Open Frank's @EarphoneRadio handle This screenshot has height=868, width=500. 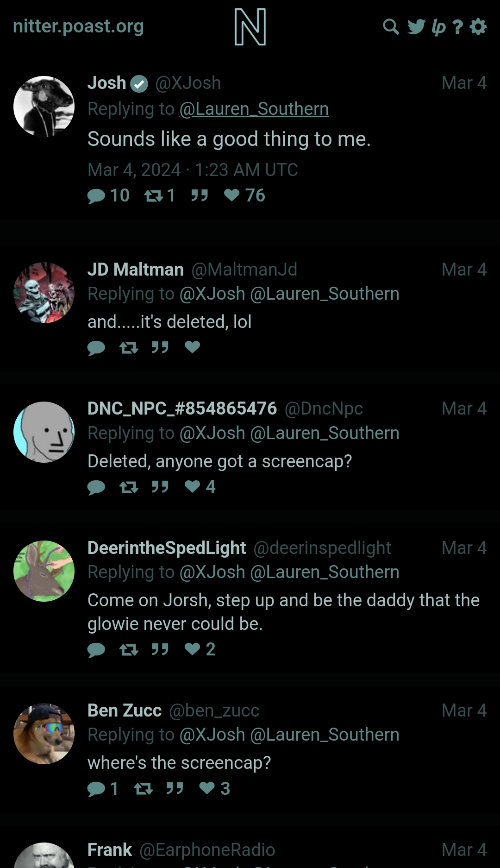[207, 850]
